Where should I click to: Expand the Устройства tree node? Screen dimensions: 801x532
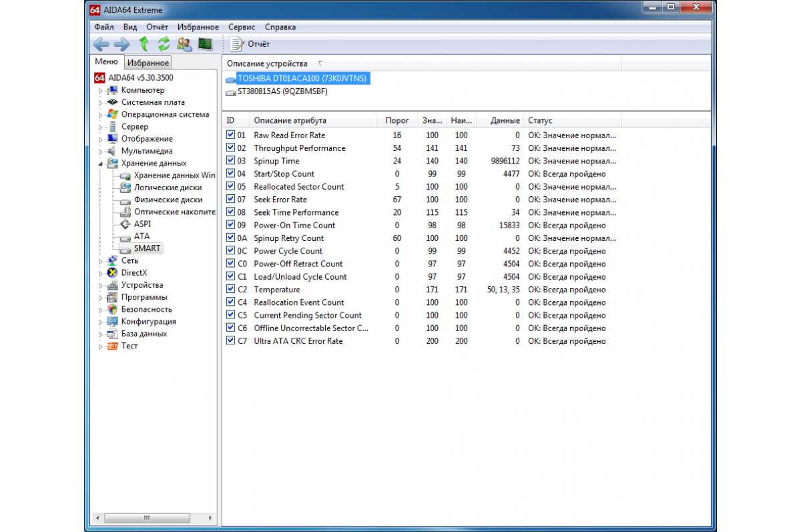(101, 285)
